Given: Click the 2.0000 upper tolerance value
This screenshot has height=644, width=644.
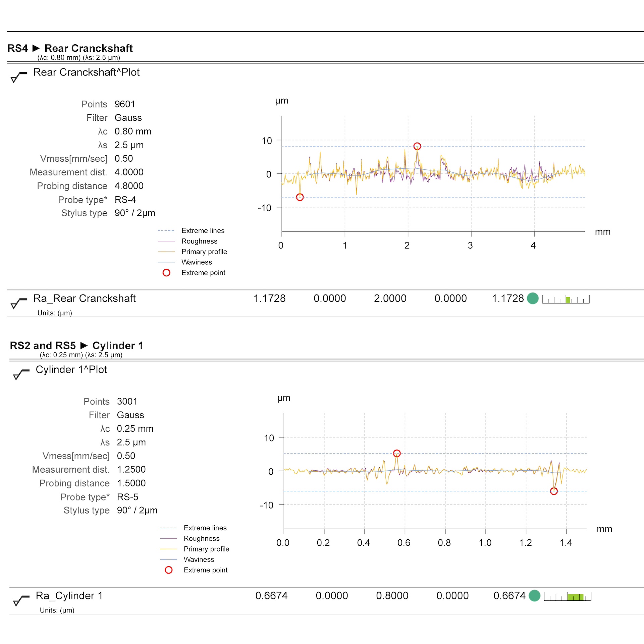Looking at the screenshot, I should tap(390, 298).
